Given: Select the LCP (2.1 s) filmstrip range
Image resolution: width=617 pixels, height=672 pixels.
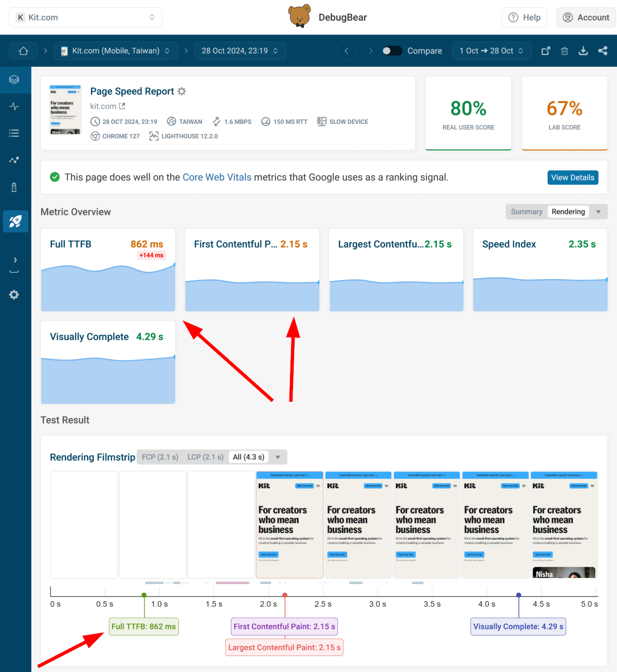Looking at the screenshot, I should pyautogui.click(x=206, y=457).
